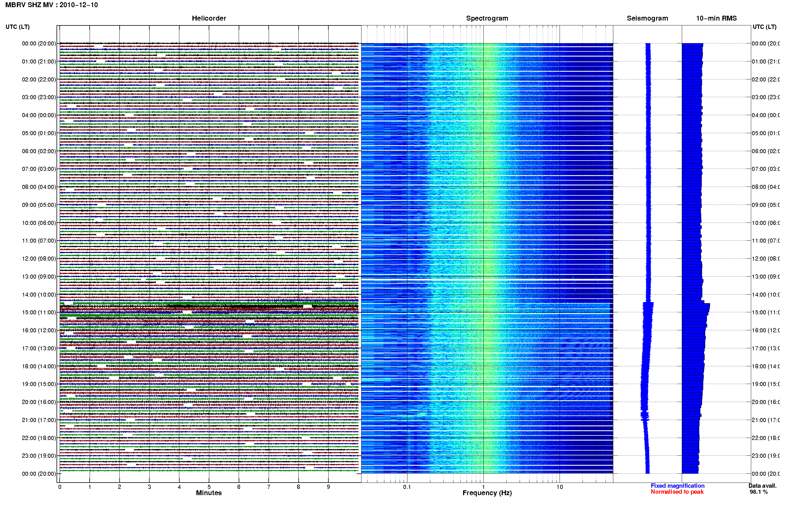The height and width of the screenshot is (508, 812).
Task: Click the left '02:00 (22:00)' time label
Action: [x=39, y=79]
